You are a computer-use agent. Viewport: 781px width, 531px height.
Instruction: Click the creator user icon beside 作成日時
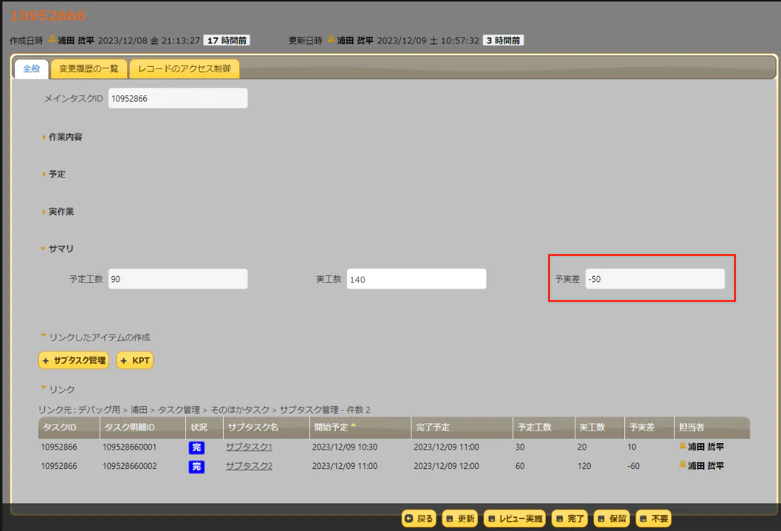(52, 39)
